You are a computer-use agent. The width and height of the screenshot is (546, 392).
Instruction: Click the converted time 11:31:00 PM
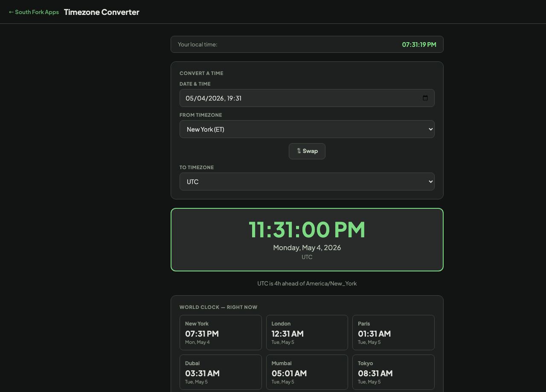tap(307, 229)
